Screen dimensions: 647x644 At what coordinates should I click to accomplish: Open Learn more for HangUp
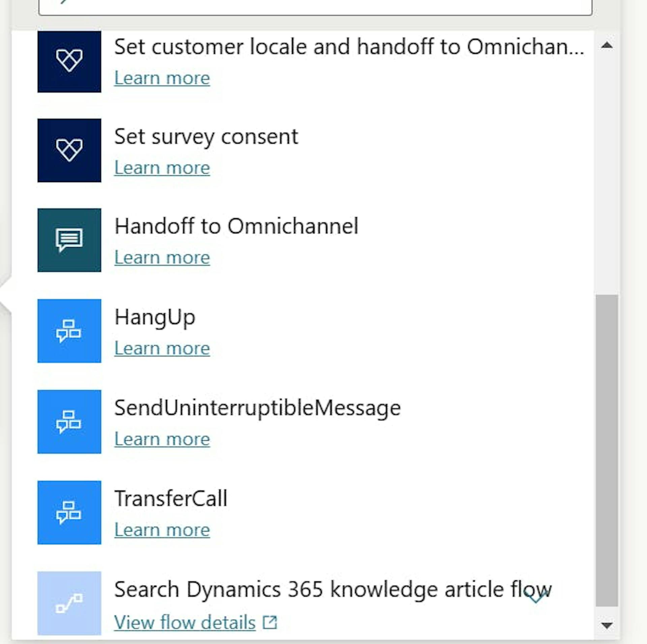(x=162, y=348)
